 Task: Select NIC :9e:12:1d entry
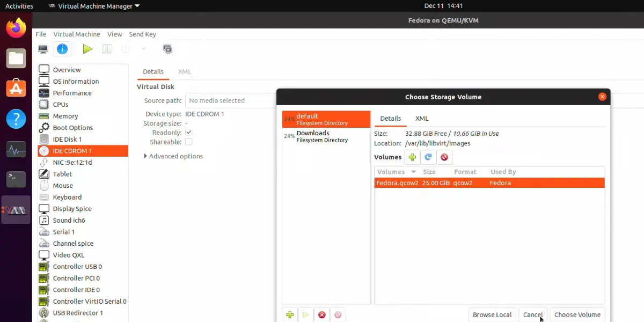pyautogui.click(x=83, y=163)
